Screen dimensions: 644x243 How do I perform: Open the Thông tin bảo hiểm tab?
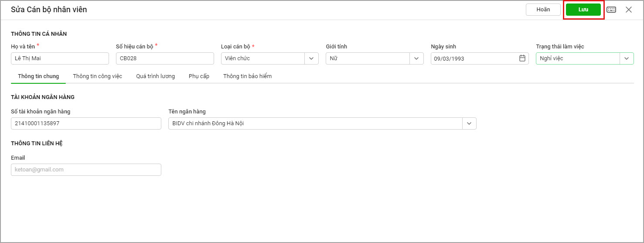(x=247, y=76)
